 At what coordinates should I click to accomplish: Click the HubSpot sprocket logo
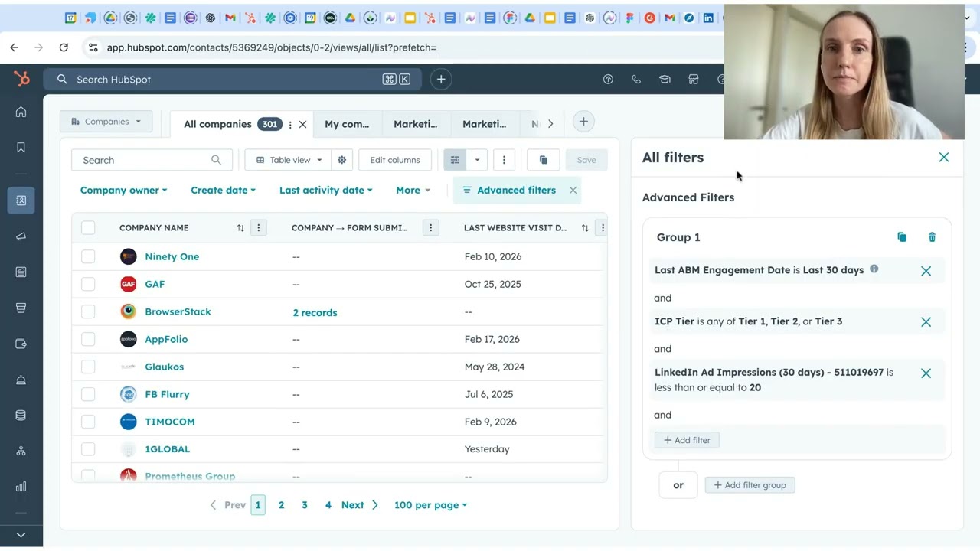tap(21, 79)
